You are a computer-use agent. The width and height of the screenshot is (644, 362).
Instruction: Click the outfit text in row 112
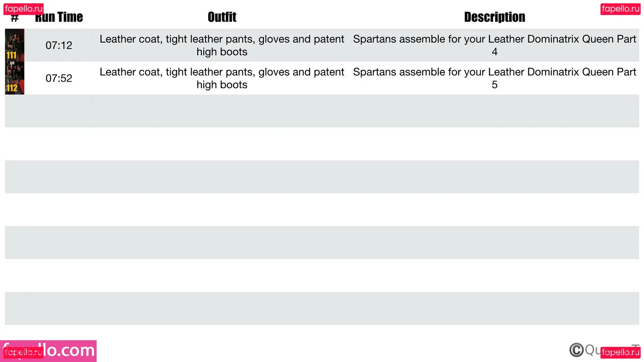[x=222, y=78]
